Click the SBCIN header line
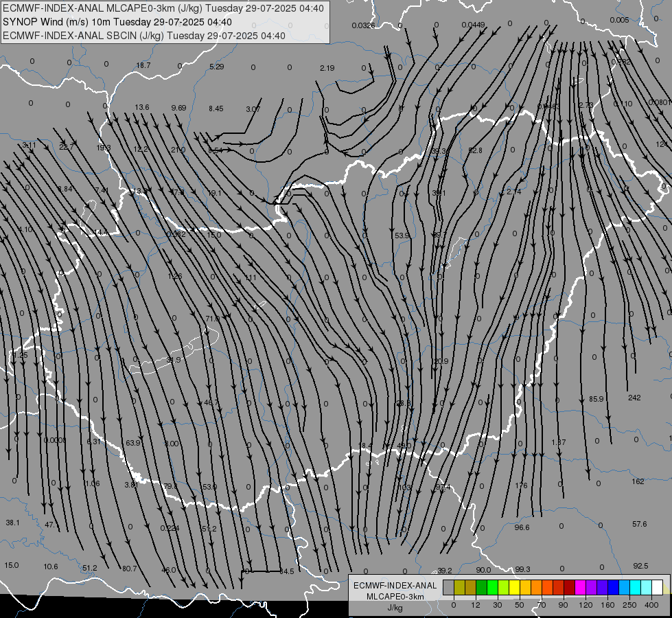Screen dimensions: 672x618 (x=144, y=36)
